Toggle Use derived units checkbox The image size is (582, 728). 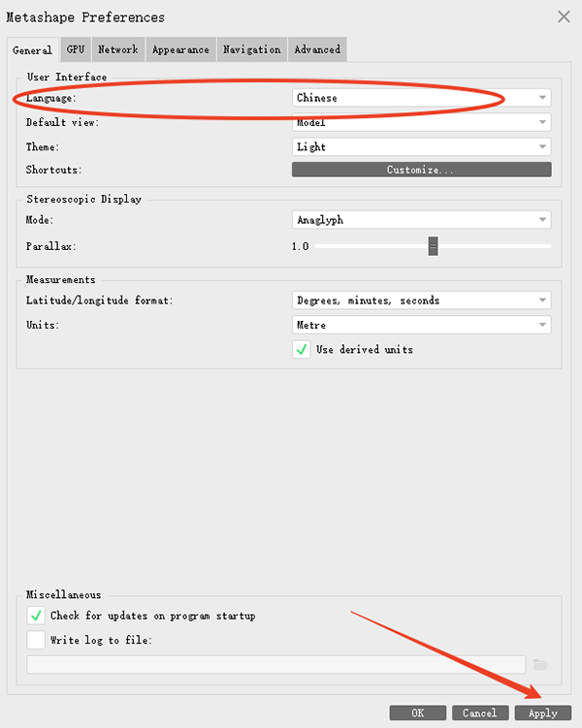coord(302,349)
